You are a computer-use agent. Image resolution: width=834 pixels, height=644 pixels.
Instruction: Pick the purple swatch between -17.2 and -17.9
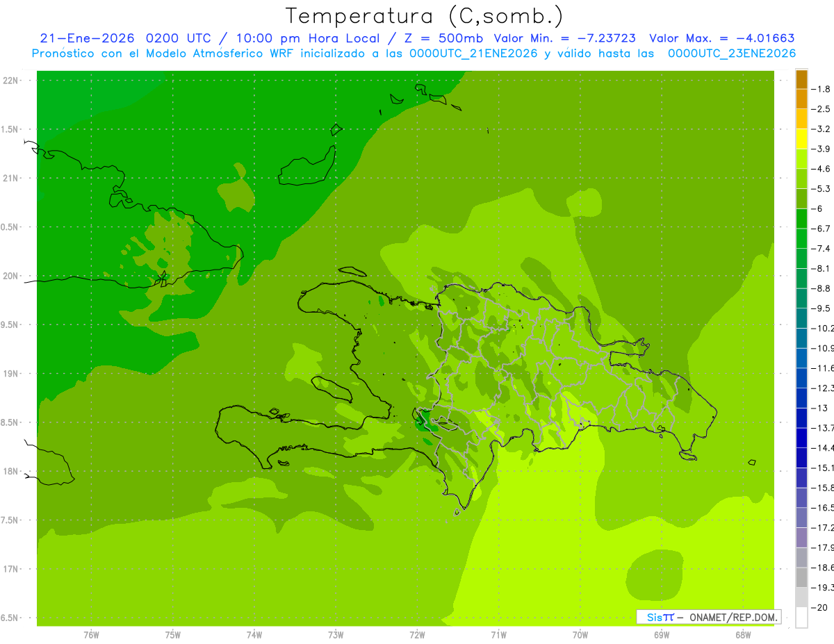(801, 537)
